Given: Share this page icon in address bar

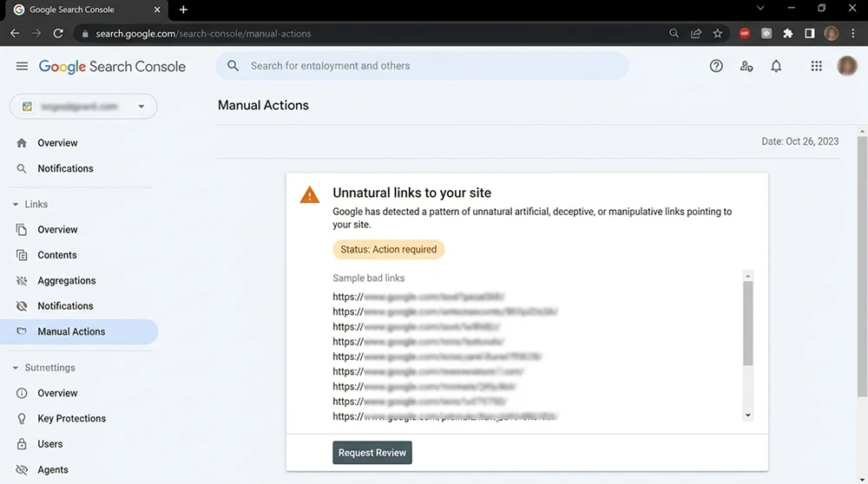Looking at the screenshot, I should pos(696,34).
